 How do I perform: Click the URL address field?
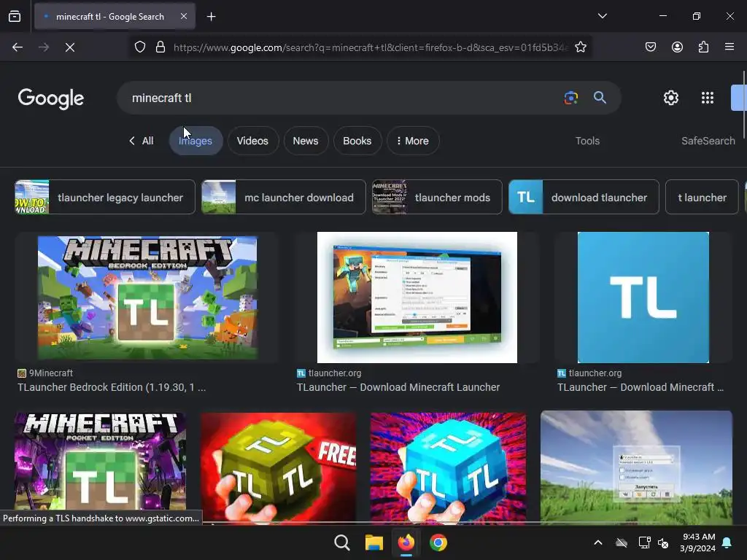[371, 47]
